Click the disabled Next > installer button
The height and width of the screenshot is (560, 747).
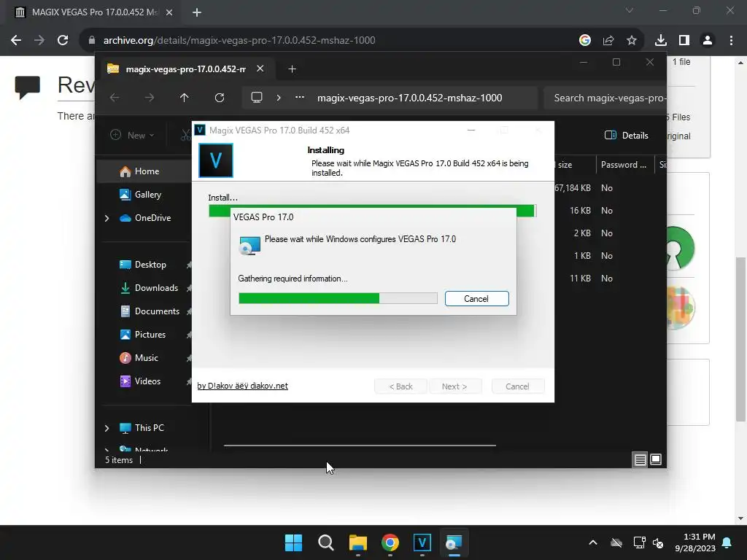(454, 386)
